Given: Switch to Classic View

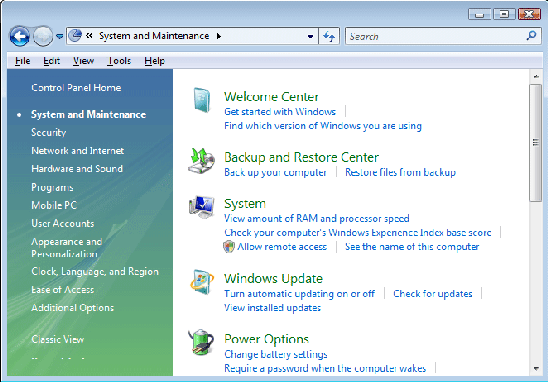Looking at the screenshot, I should point(57,339).
